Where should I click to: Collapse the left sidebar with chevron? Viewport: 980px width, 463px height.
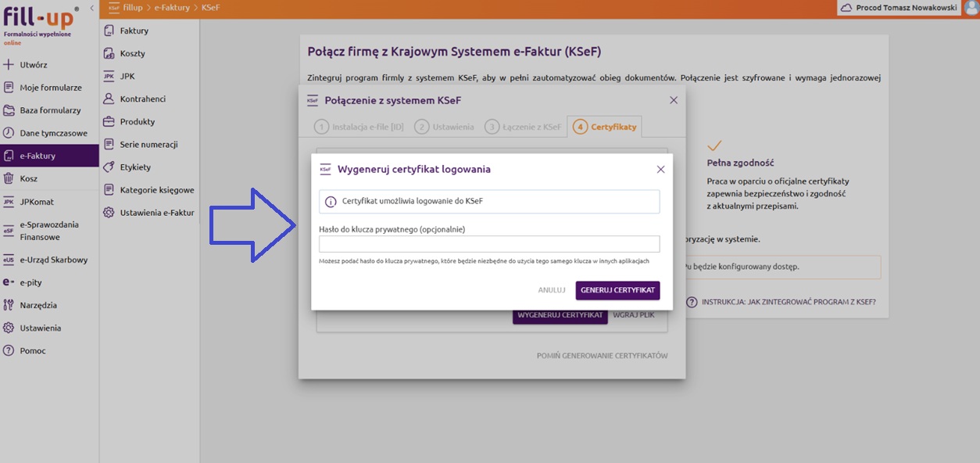(x=92, y=8)
